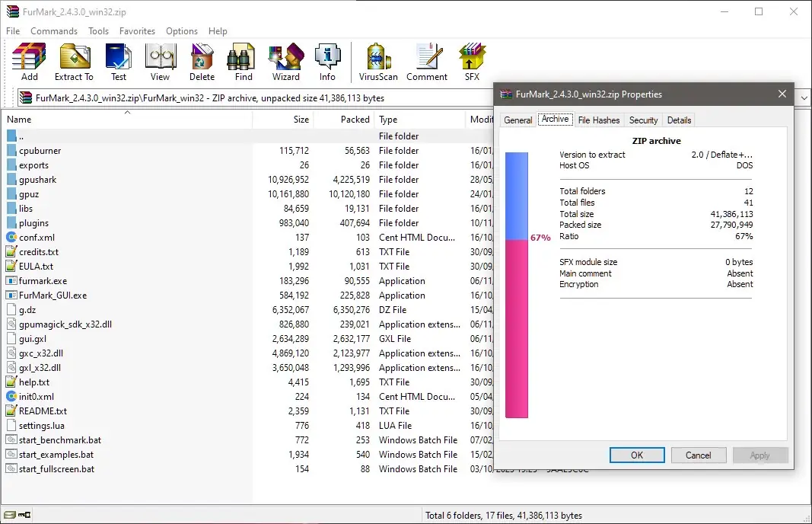Image resolution: width=812 pixels, height=524 pixels.
Task: Click the credits.txt file icon
Action: [x=11, y=252]
